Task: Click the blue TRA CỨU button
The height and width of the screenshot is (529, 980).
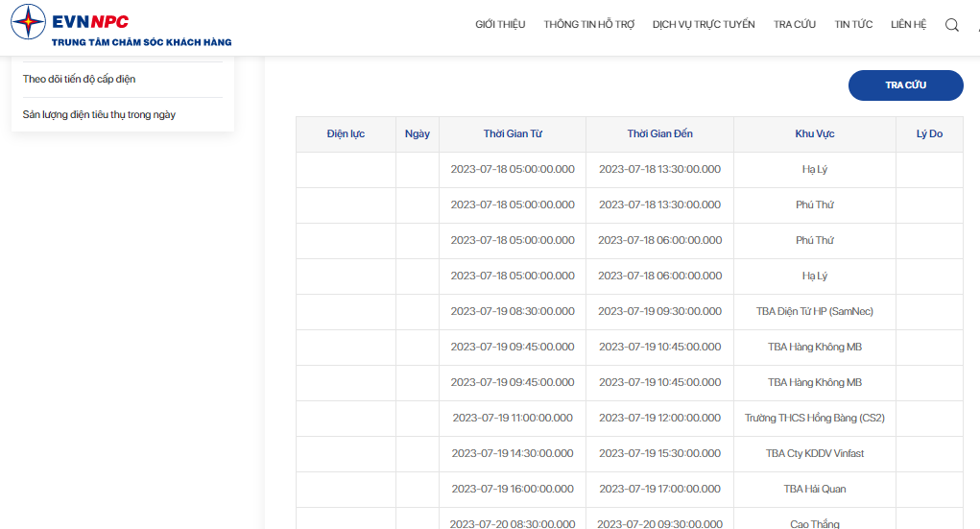Action: (906, 85)
